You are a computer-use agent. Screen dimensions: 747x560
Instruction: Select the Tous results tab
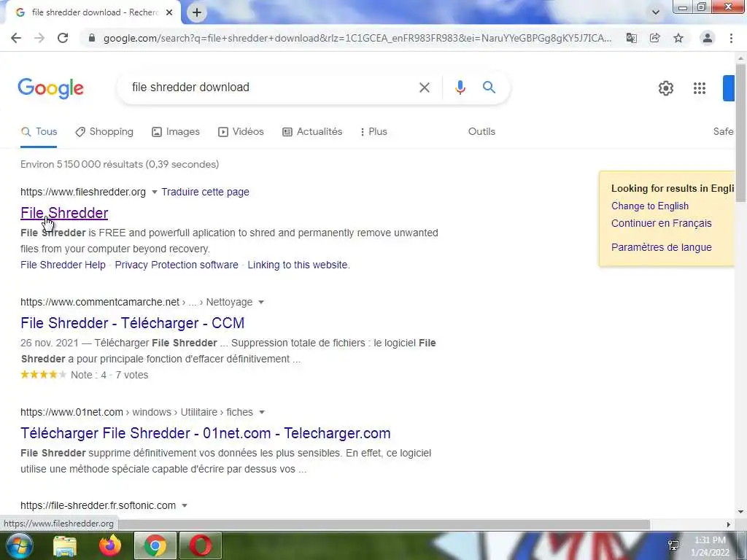39,132
